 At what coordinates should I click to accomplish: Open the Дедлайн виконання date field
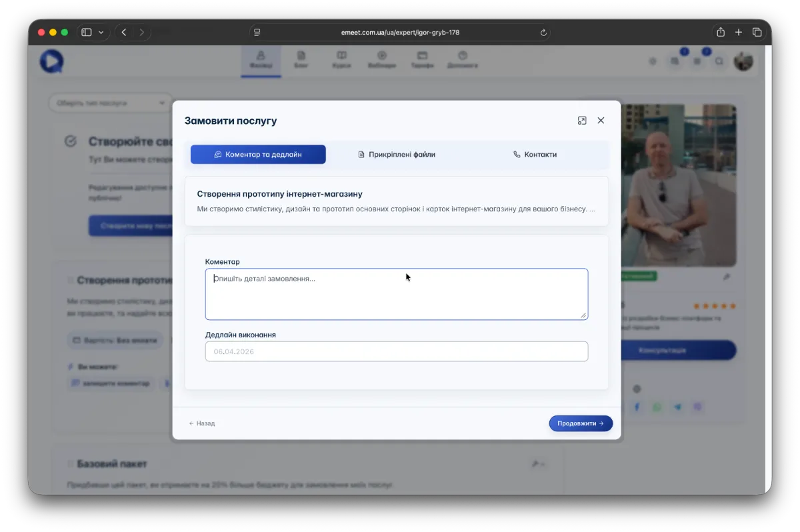[396, 351]
